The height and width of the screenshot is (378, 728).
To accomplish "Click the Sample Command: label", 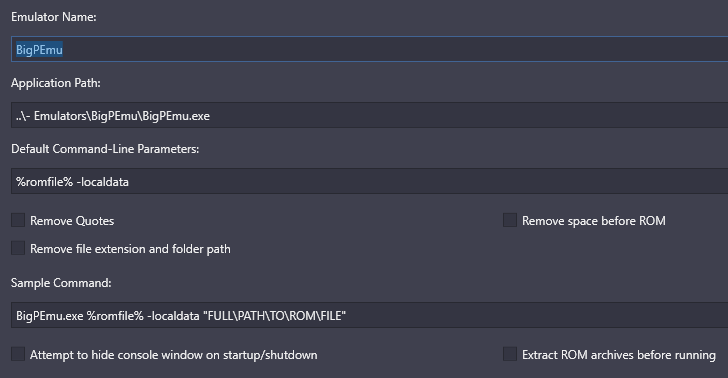I will (61, 282).
